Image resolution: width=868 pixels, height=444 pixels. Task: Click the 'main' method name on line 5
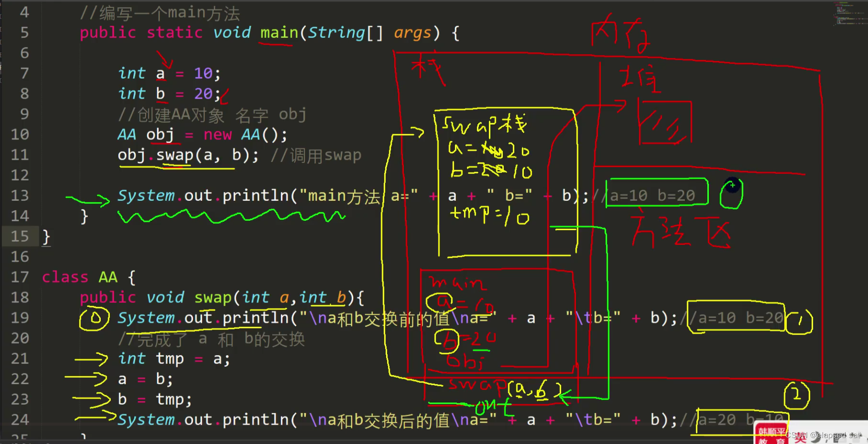(279, 33)
